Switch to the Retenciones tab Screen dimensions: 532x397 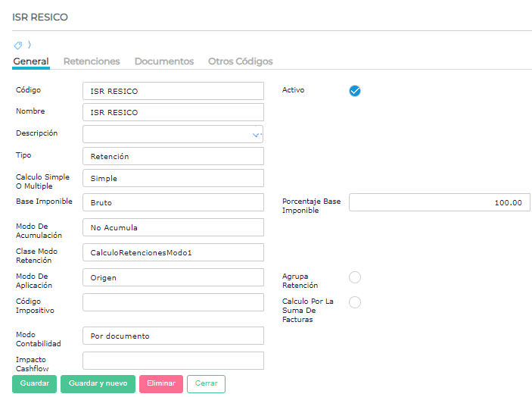92,61
